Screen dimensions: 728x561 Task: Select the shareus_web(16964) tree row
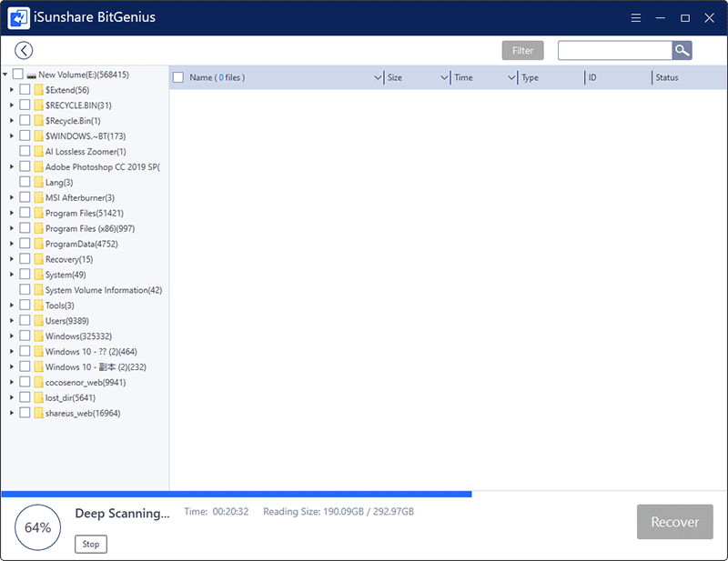click(x=83, y=413)
